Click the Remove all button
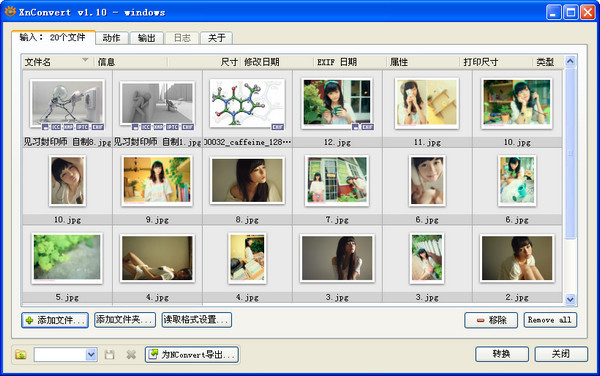Screen dimensions: 600x376 point(550,320)
